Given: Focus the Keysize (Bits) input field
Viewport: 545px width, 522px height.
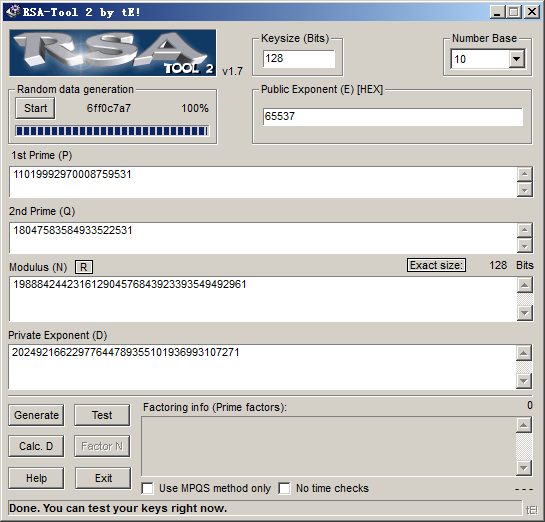Looking at the screenshot, I should tap(299, 59).
